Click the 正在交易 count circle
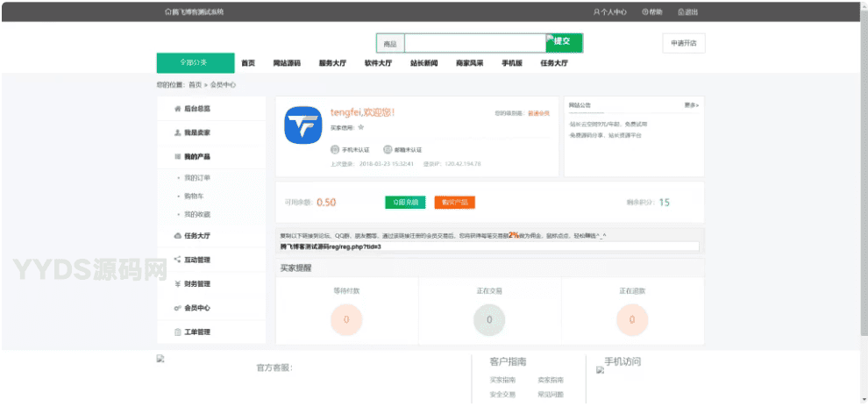 (x=489, y=319)
